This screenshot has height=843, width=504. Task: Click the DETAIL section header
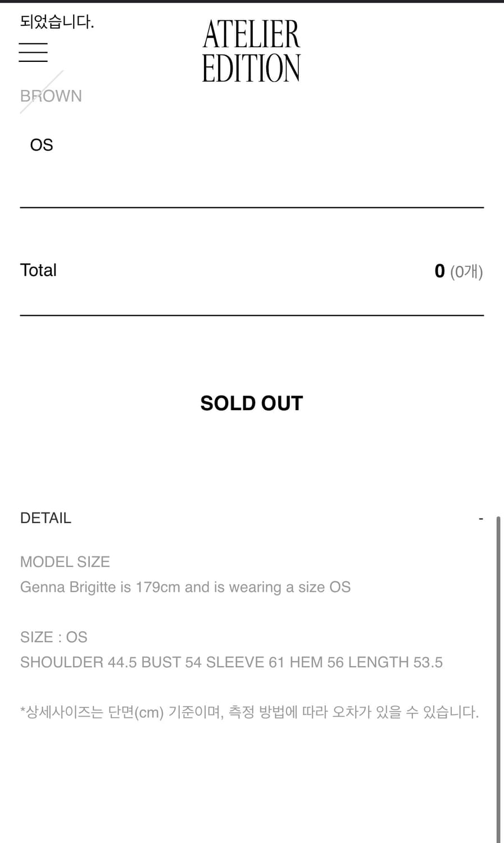pyautogui.click(x=46, y=518)
